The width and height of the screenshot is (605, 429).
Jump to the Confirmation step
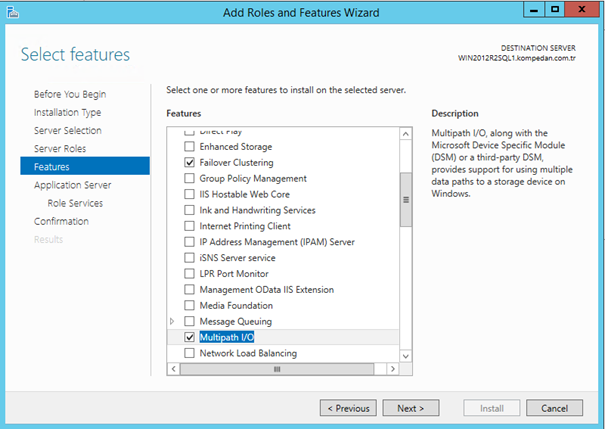tap(61, 221)
